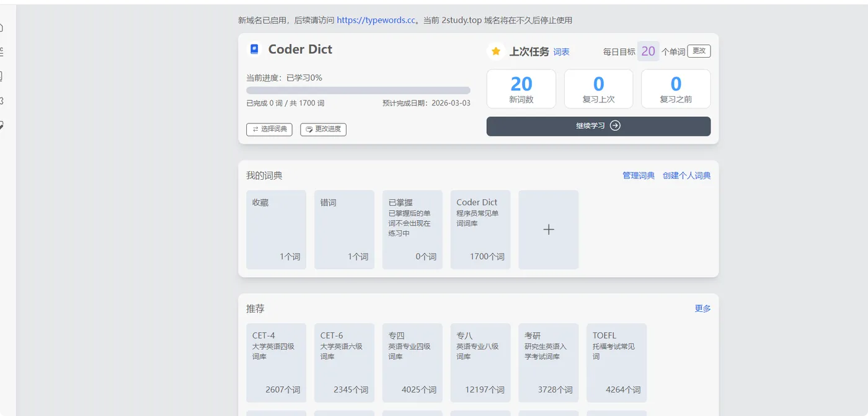Open the 词表 link
The width and height of the screenshot is (868, 416).
click(561, 52)
